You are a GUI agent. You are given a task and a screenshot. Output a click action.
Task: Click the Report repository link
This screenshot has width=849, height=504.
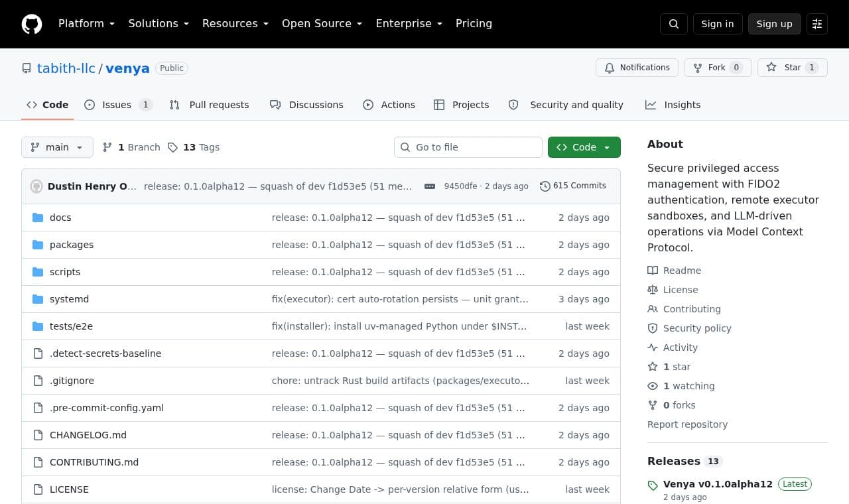687,424
